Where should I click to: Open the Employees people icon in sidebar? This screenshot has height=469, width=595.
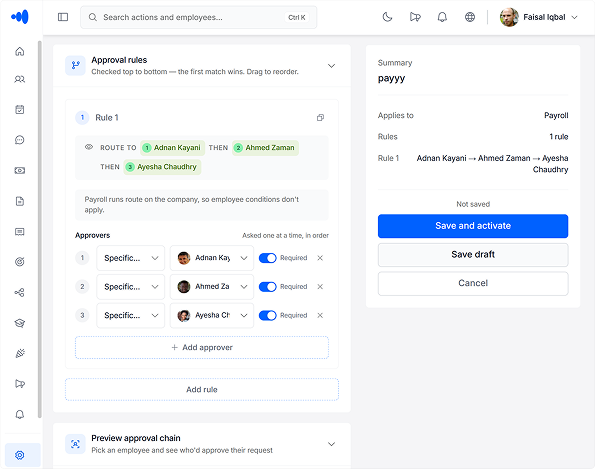20,79
